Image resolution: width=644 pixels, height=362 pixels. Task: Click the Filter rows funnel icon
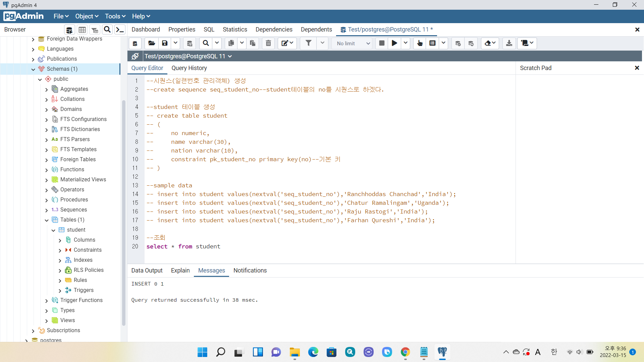pos(308,43)
